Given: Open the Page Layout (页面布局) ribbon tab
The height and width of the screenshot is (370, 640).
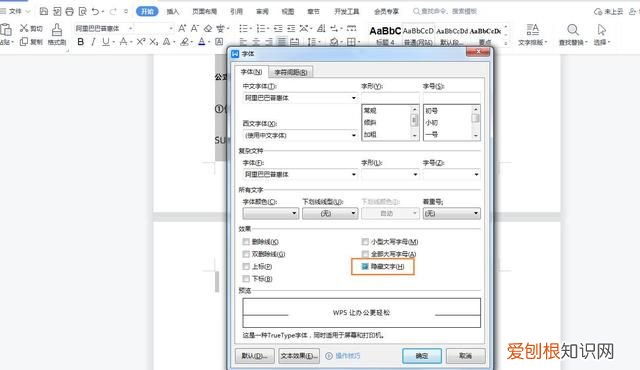Looking at the screenshot, I should (x=204, y=11).
